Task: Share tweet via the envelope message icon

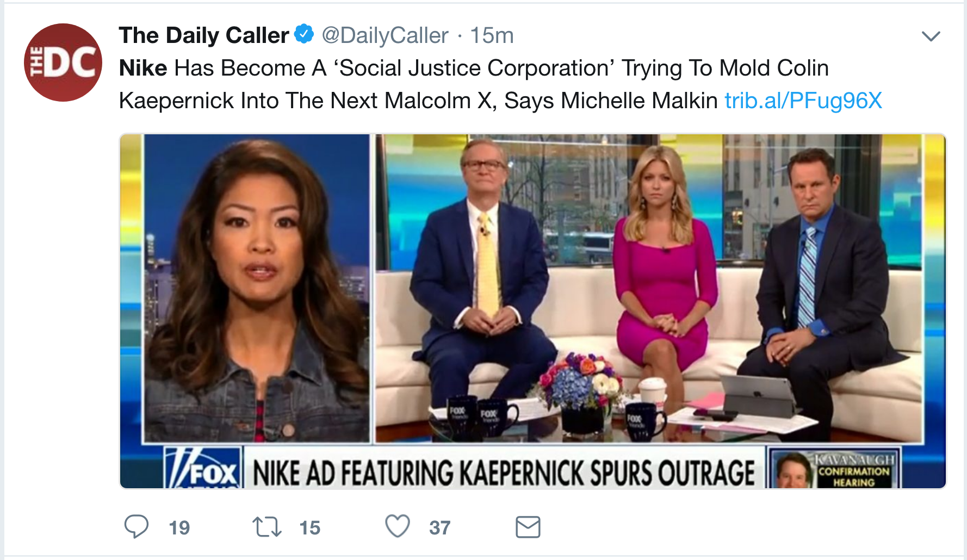Action: click(x=528, y=527)
